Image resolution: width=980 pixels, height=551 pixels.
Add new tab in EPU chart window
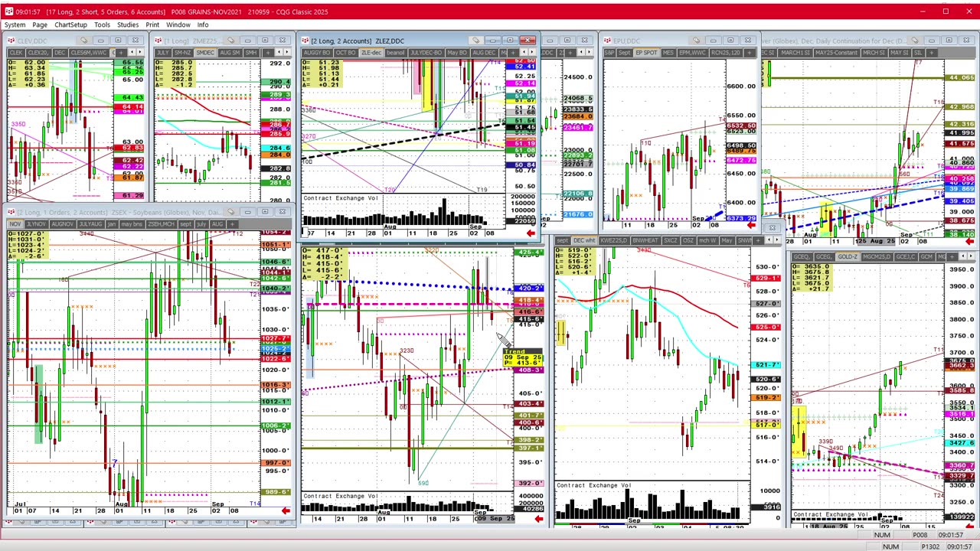(749, 52)
